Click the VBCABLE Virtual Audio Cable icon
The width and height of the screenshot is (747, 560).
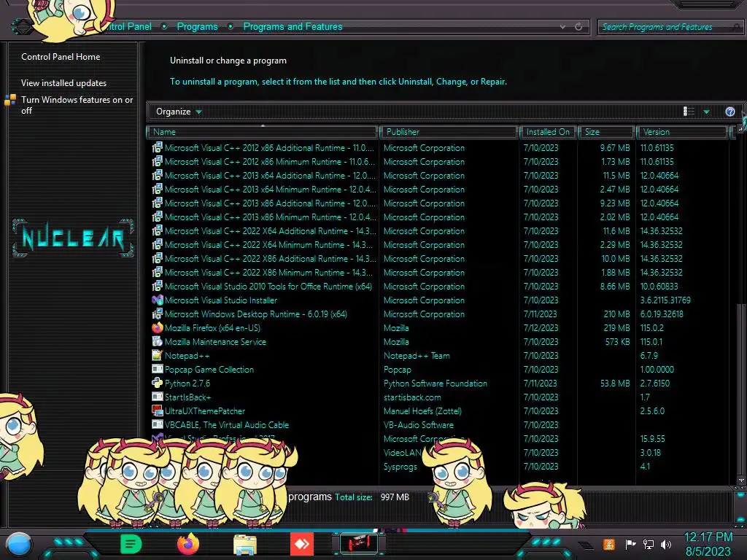point(158,424)
